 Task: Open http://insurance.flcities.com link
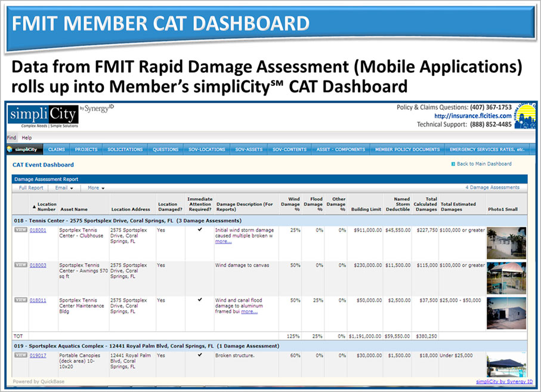click(x=472, y=116)
